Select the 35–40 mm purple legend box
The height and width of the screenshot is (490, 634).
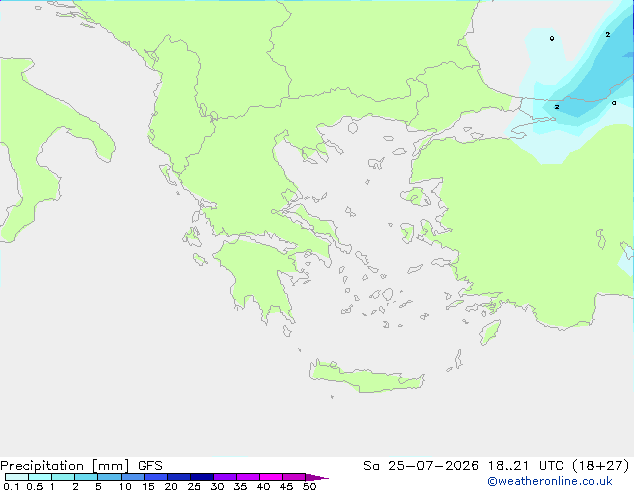(248, 477)
